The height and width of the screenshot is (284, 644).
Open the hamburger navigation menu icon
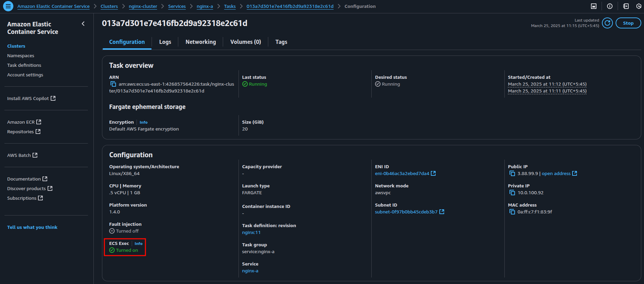(8, 6)
